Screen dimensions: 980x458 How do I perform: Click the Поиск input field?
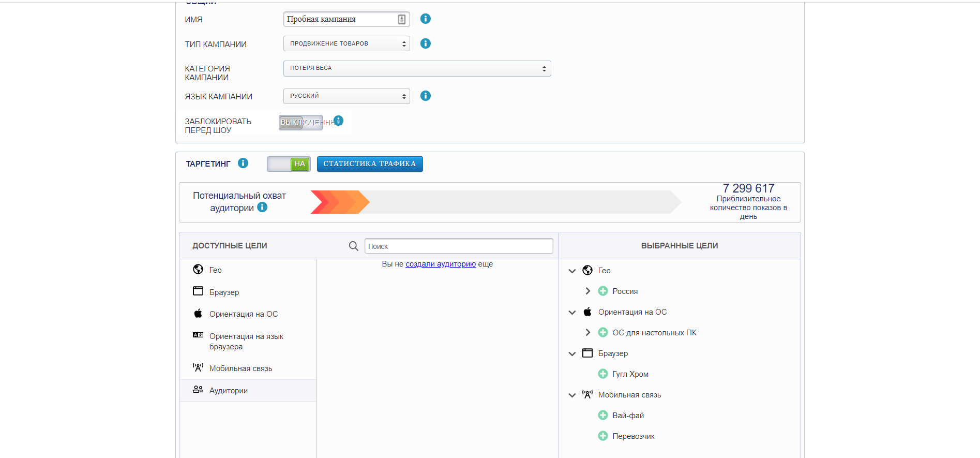click(458, 246)
